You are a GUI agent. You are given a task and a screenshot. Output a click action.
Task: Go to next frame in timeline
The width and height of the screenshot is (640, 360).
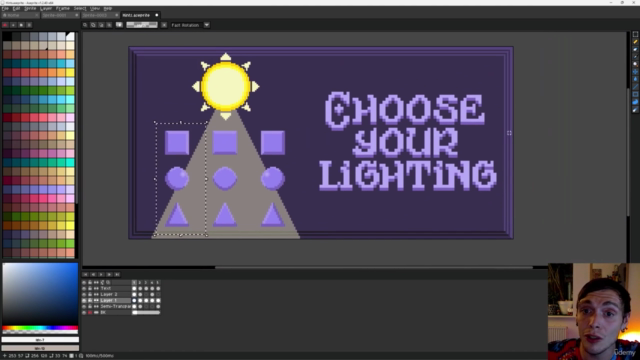[109, 275]
